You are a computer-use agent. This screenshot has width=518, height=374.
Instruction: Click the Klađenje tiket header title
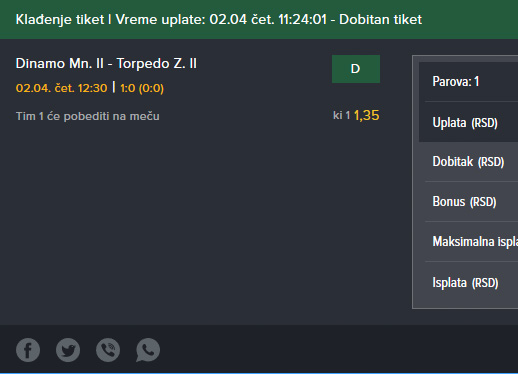tap(60, 20)
